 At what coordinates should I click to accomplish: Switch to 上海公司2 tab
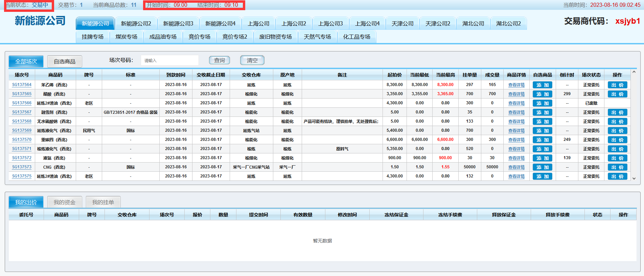pyautogui.click(x=294, y=23)
